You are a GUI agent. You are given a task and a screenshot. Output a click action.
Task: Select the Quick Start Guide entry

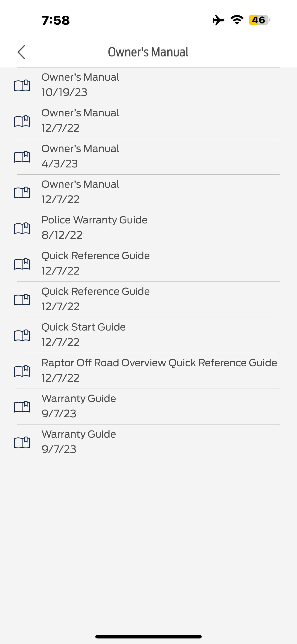[148, 335]
